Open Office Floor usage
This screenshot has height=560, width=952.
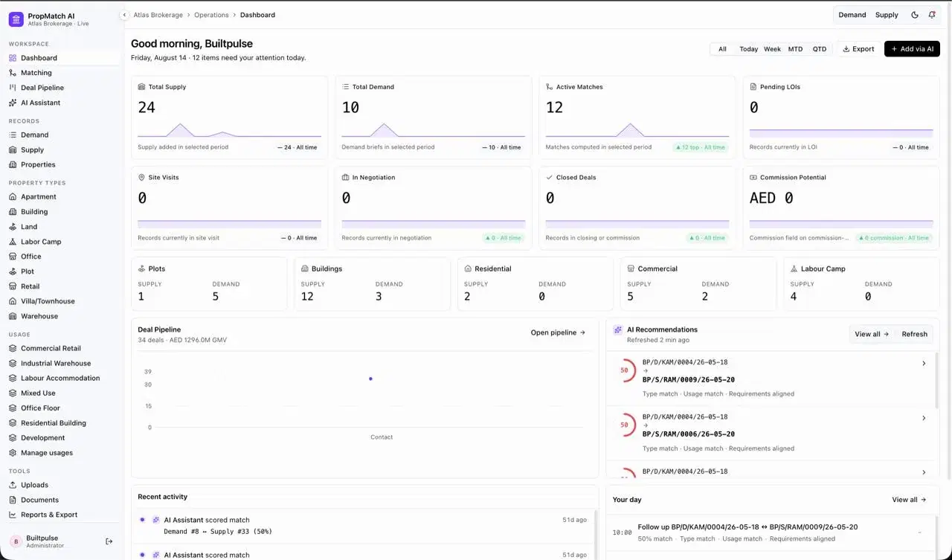coord(61,408)
